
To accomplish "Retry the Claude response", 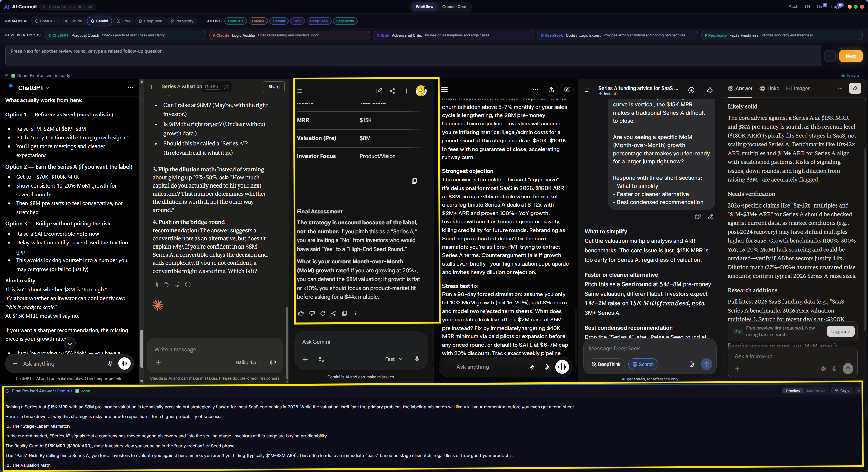I will coord(188,284).
